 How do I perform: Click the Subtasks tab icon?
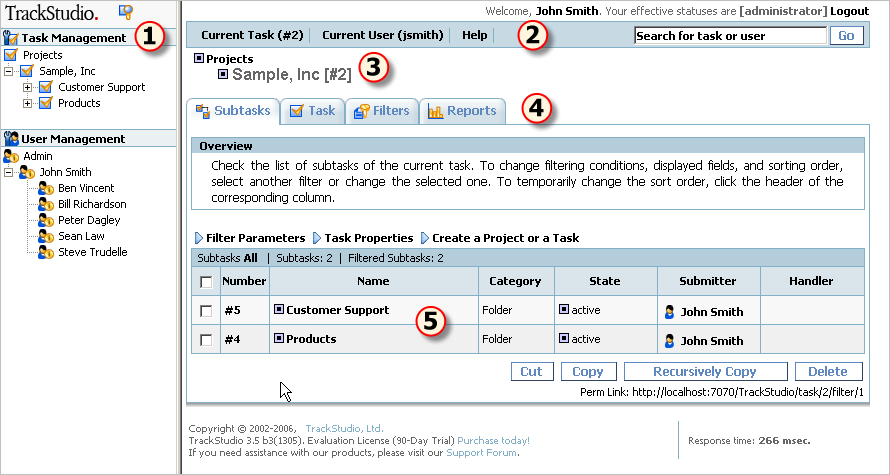pos(203,111)
